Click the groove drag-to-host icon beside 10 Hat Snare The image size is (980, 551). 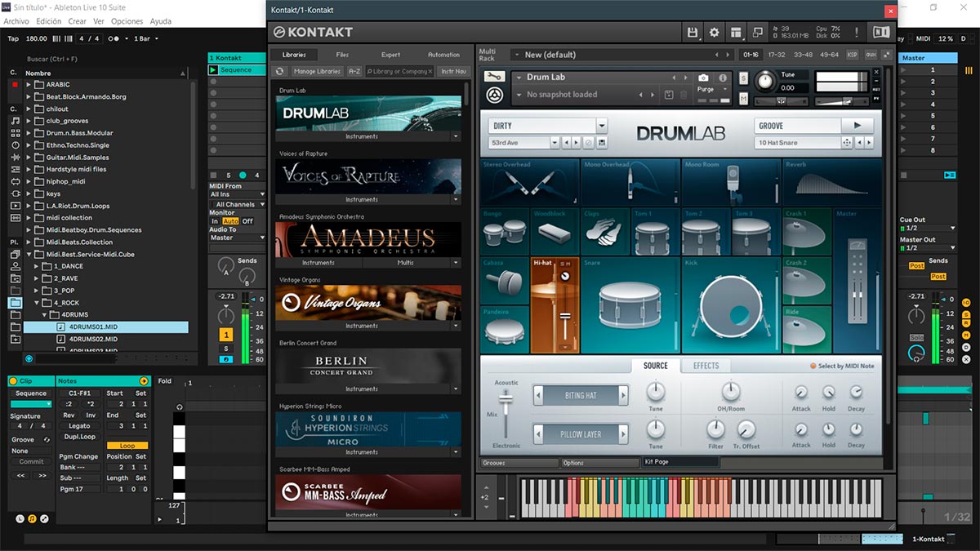(847, 143)
